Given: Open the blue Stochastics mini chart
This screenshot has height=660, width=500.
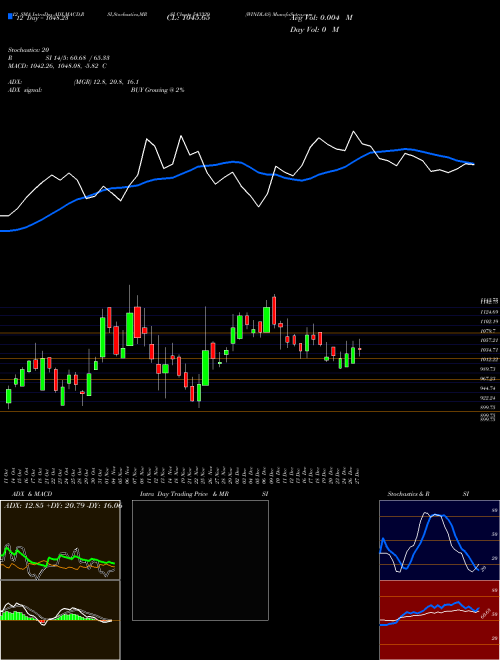Looking at the screenshot, I should tap(439, 540).
